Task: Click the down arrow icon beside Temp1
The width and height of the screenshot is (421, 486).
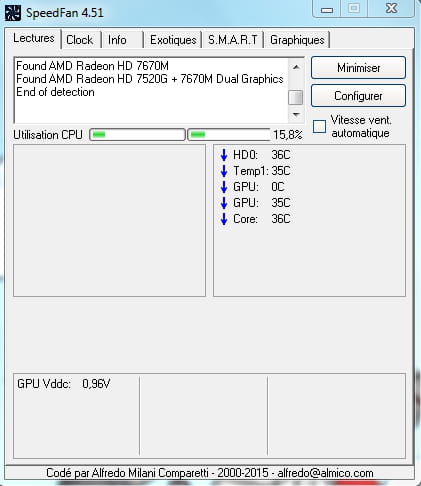Action: click(224, 171)
